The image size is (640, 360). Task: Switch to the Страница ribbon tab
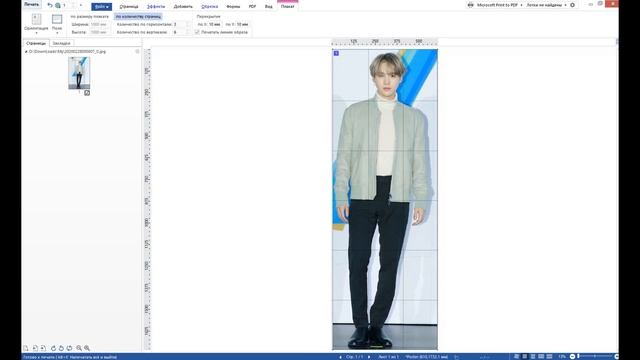click(x=129, y=7)
